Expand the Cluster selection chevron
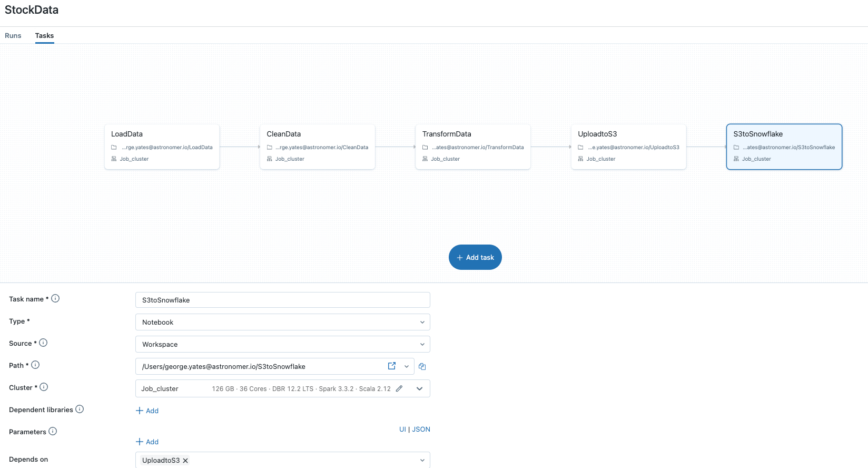Image resolution: width=868 pixels, height=468 pixels. point(420,388)
